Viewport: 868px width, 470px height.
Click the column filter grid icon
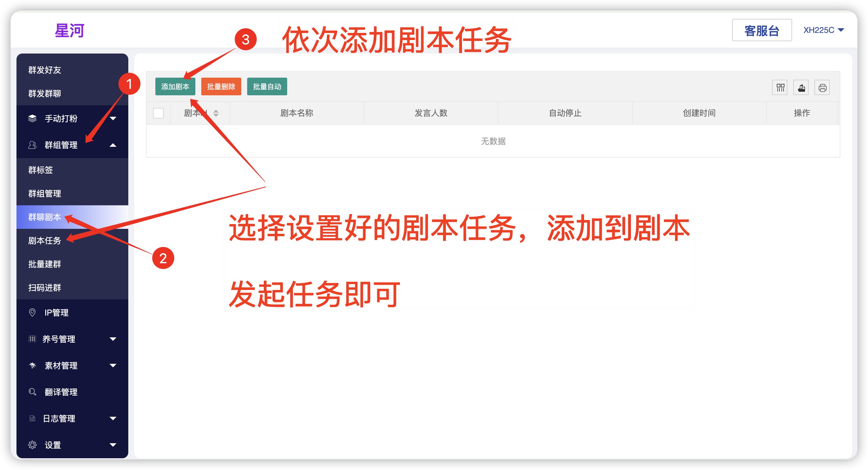tap(780, 88)
